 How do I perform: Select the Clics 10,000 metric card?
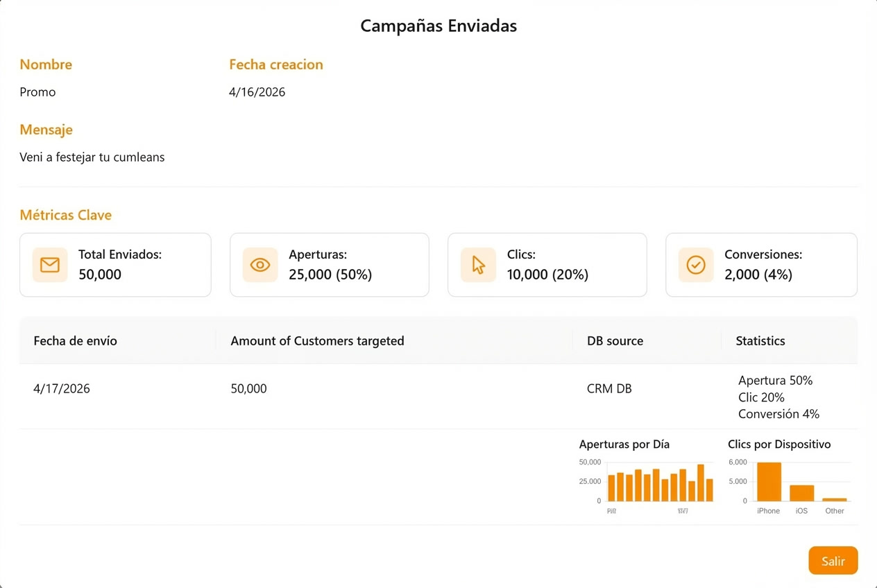pyautogui.click(x=547, y=264)
